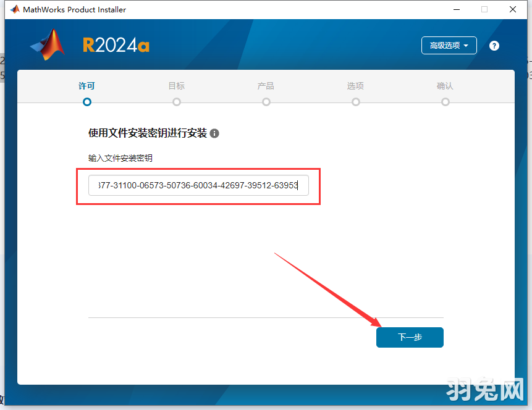Click the MathWorks installer icon in title bar
Viewport: 532px width, 410px height.
(x=15, y=9)
